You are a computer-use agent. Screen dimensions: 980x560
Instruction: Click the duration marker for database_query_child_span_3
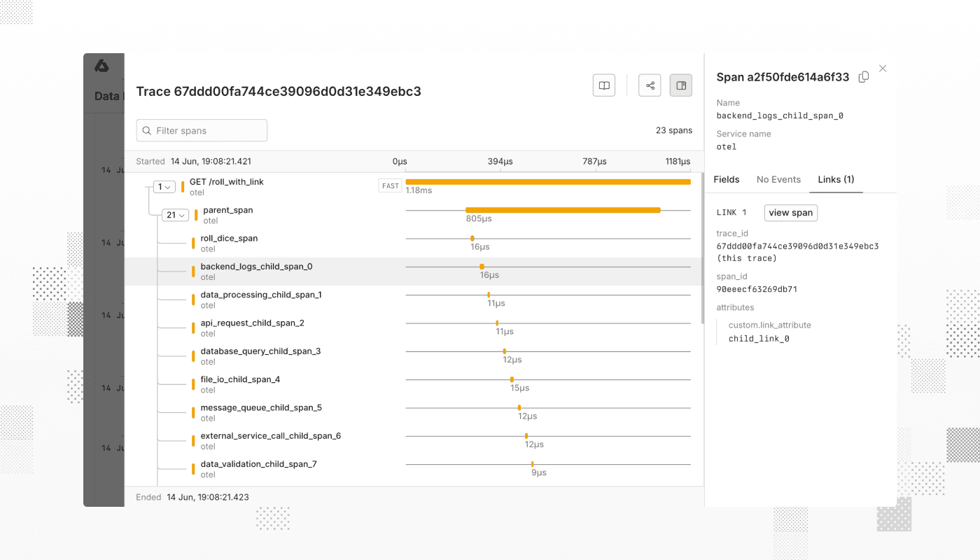(x=504, y=351)
